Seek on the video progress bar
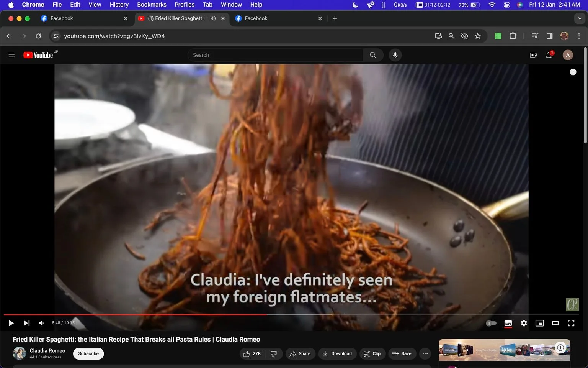 pos(291,315)
